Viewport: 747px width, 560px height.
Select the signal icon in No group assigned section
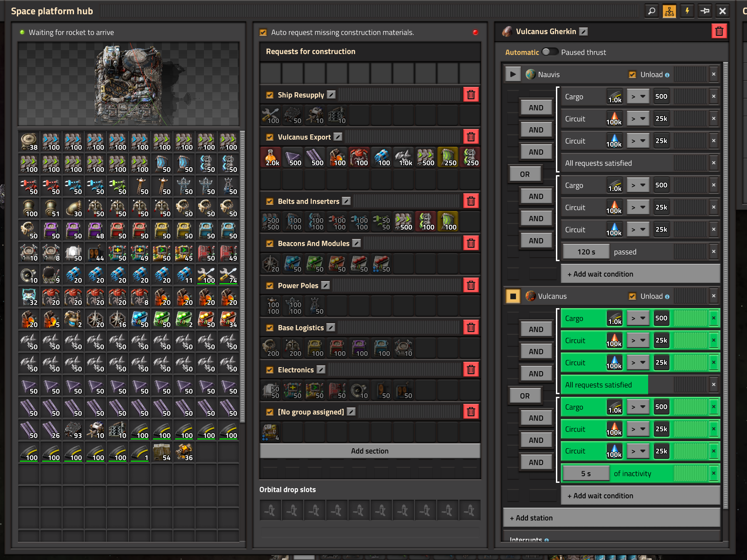click(x=270, y=433)
